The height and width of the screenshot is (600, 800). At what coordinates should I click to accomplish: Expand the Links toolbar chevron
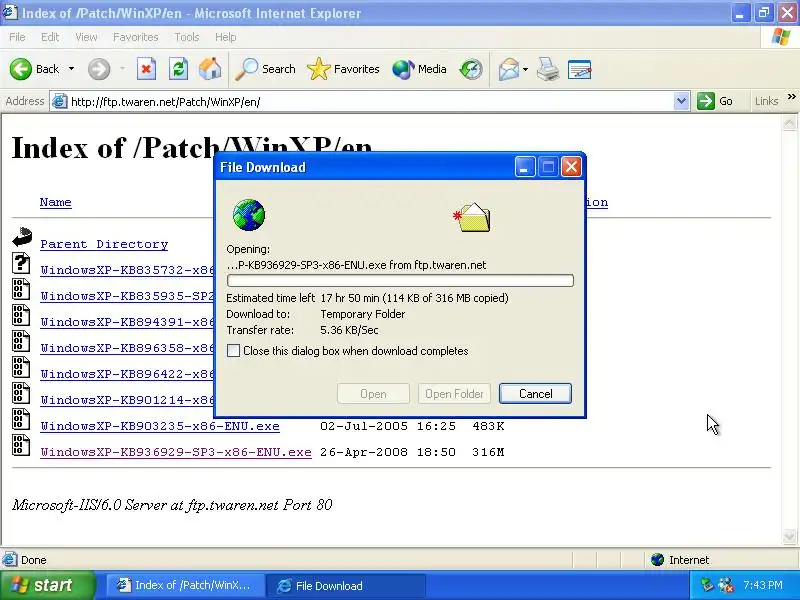(x=791, y=96)
